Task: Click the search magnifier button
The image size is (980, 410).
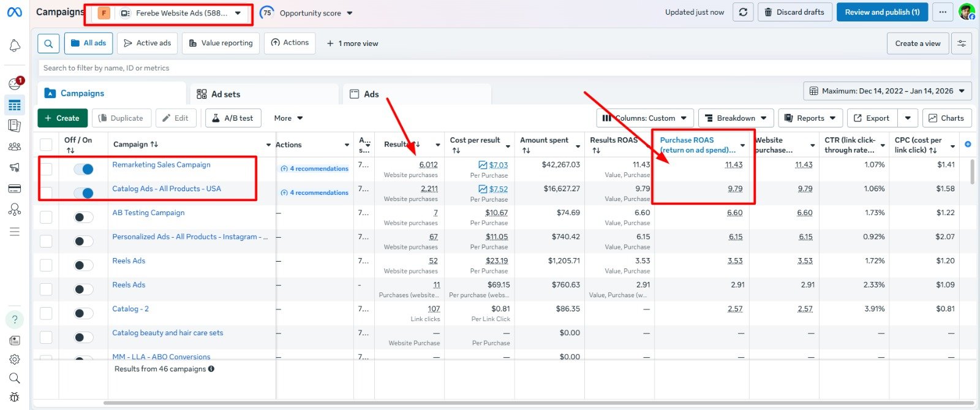Action: (x=48, y=44)
